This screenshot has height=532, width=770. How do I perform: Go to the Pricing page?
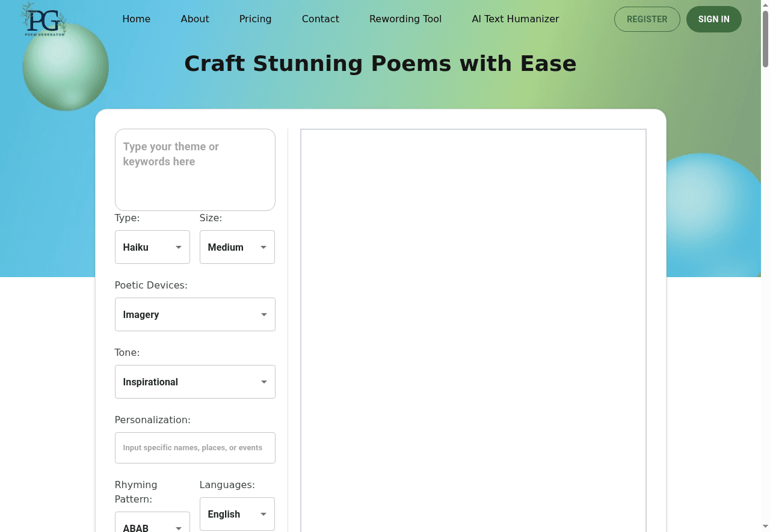[255, 19]
